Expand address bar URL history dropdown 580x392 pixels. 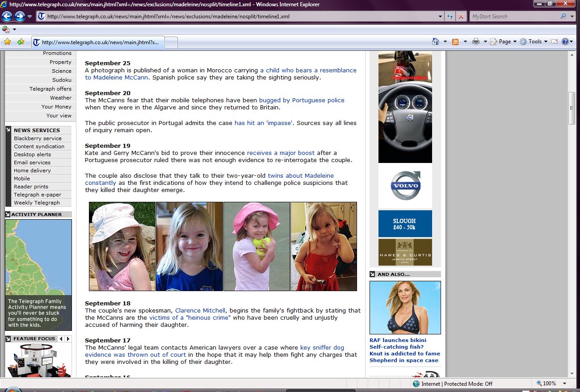[441, 17]
